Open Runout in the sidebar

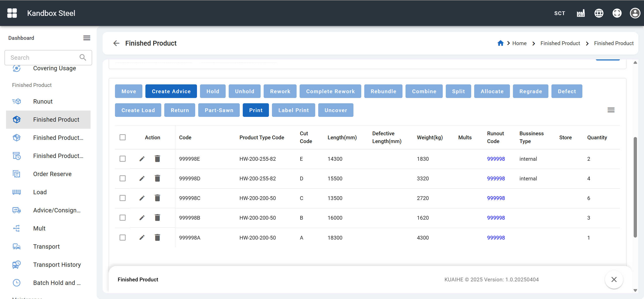pos(43,101)
